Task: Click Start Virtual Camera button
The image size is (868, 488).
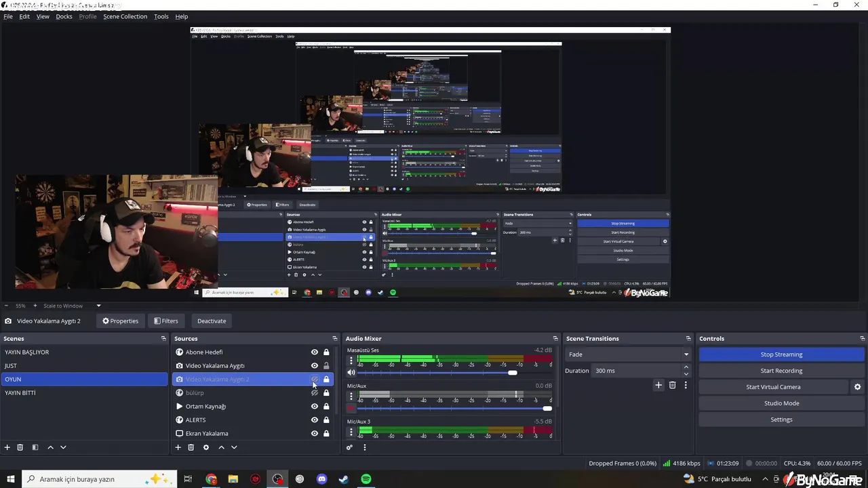Action: click(x=773, y=387)
